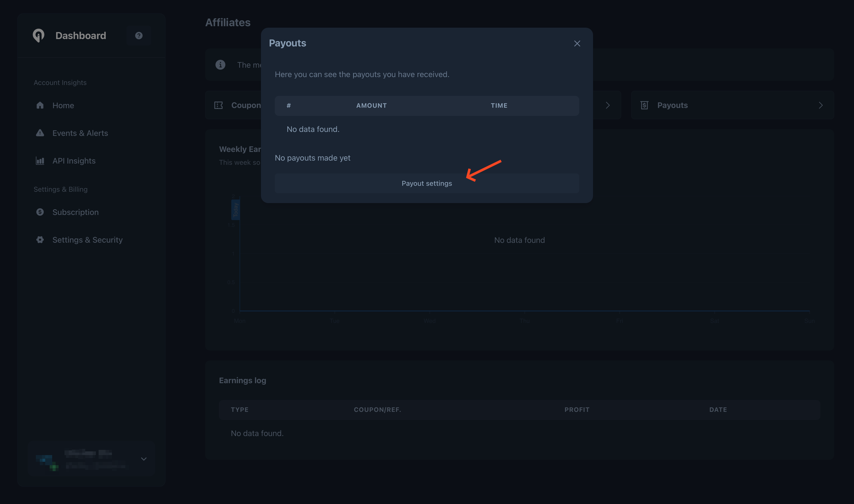Go to Subscription menu item
Image resolution: width=854 pixels, height=504 pixels.
(x=75, y=212)
